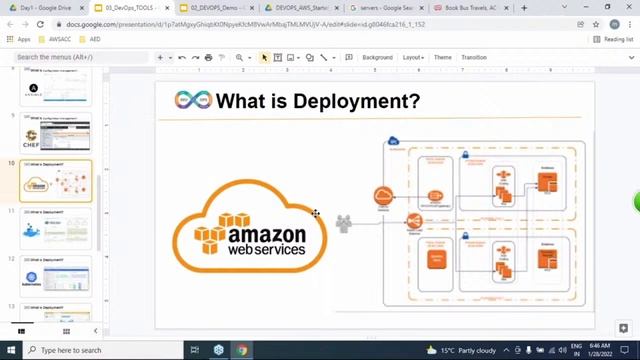Click the Search the menus field

[x=81, y=57]
